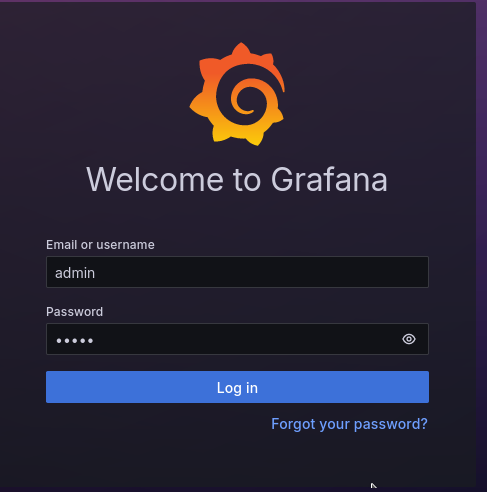Click the admin text in username field
This screenshot has width=487, height=492.
click(x=75, y=273)
